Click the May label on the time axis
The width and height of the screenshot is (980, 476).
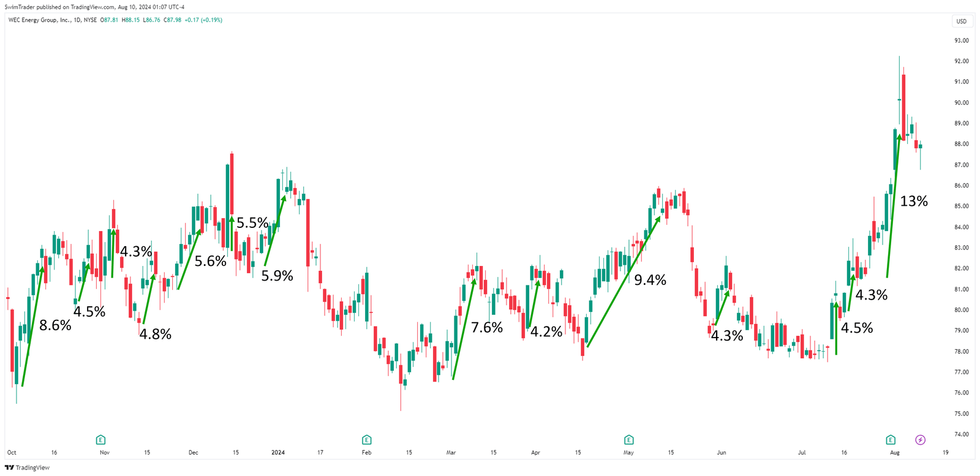tap(628, 453)
